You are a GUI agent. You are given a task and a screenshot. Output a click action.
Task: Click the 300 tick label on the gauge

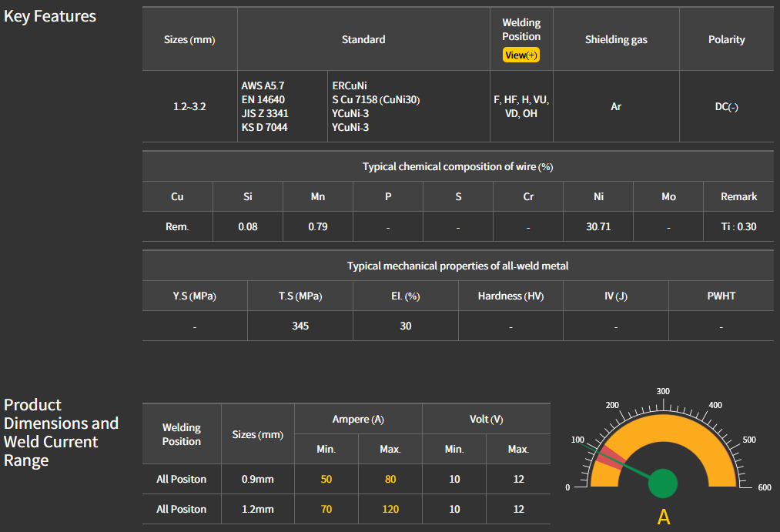coord(663,391)
